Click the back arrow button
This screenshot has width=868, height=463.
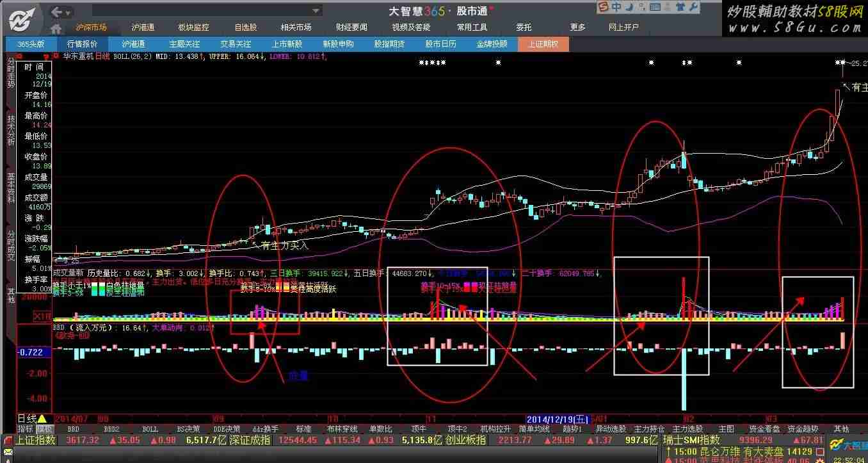pos(56,12)
